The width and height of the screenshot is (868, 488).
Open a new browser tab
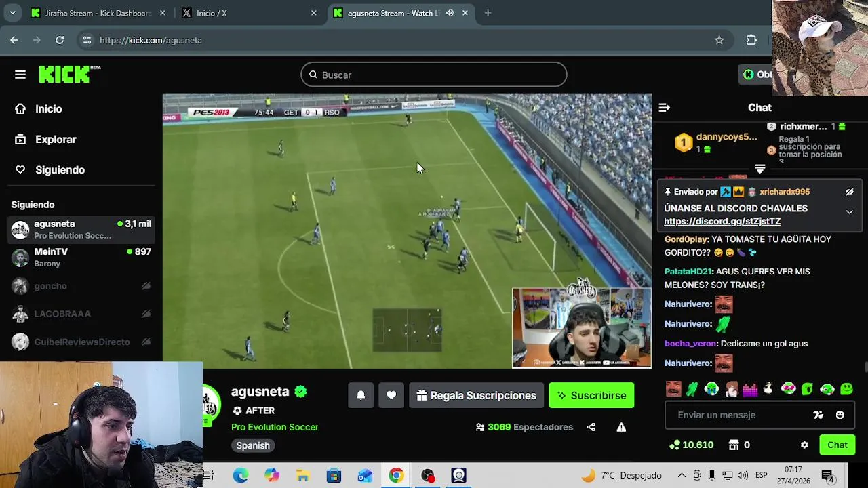[488, 13]
